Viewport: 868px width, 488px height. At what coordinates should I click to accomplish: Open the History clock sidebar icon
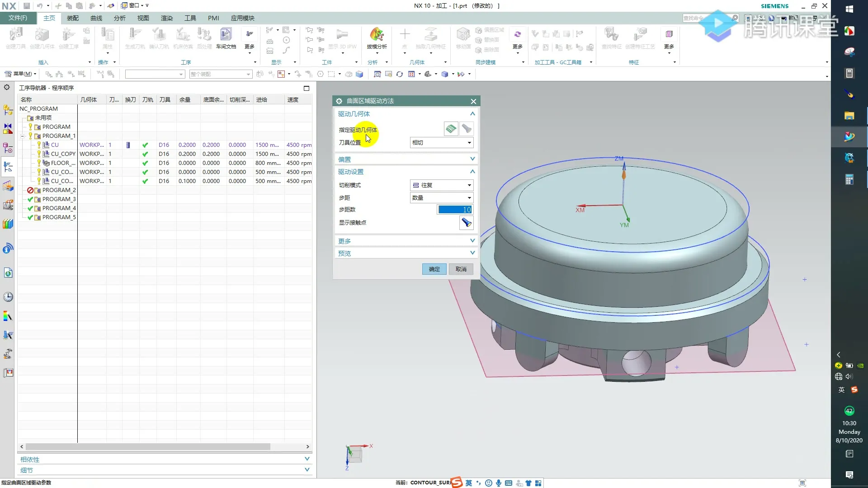[8, 297]
